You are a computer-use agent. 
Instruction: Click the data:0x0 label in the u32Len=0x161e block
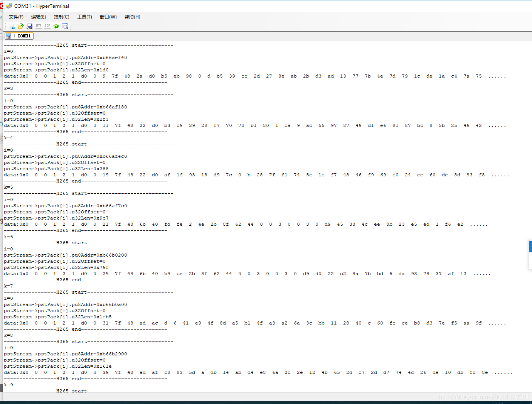coord(16,372)
